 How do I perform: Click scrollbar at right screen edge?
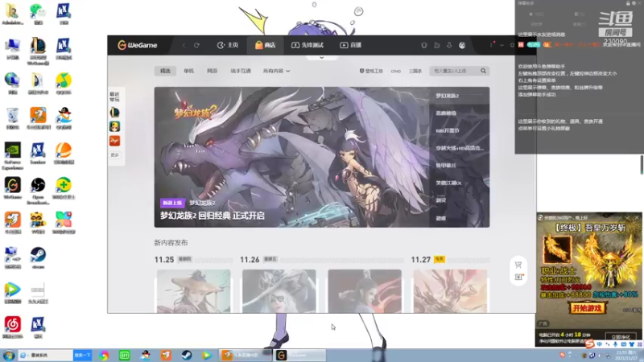pos(642,165)
